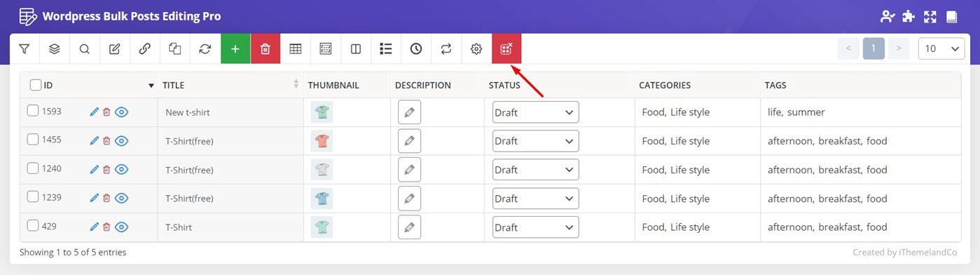Edit post 1593 with blue pencil icon
980x275 pixels.
tap(95, 112)
